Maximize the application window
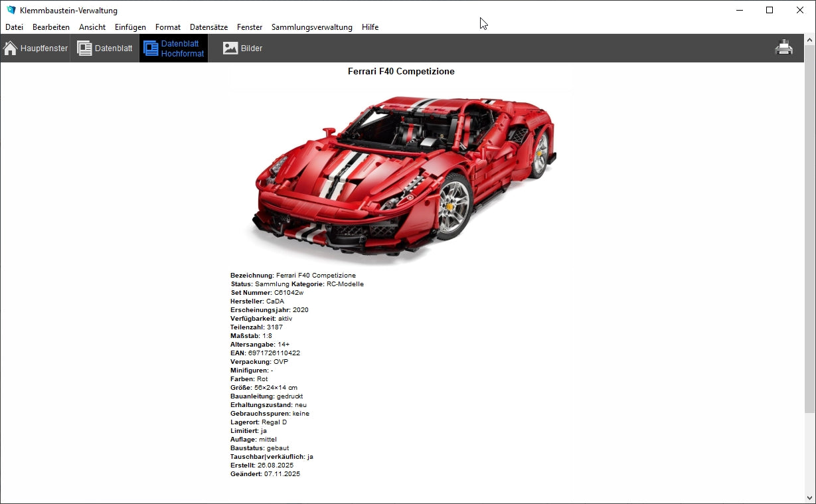816x504 pixels. click(x=770, y=10)
